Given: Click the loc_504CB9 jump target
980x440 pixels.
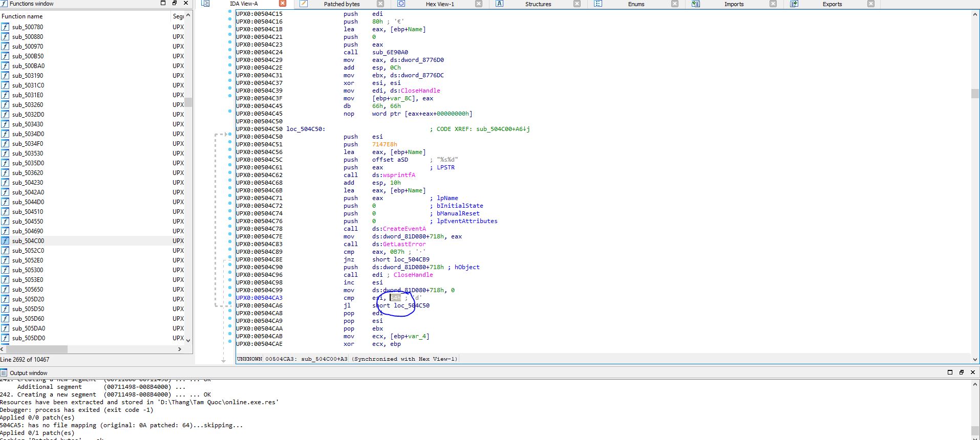Looking at the screenshot, I should point(412,259).
